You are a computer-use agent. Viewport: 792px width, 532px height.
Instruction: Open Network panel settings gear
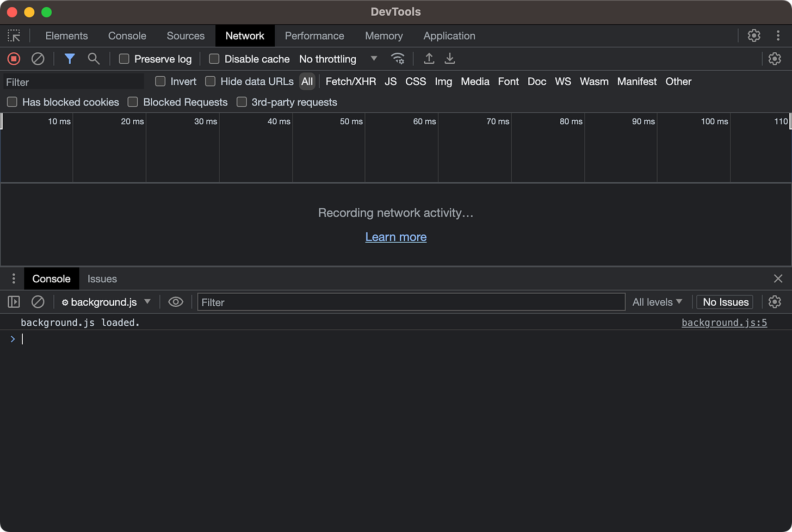point(775,59)
